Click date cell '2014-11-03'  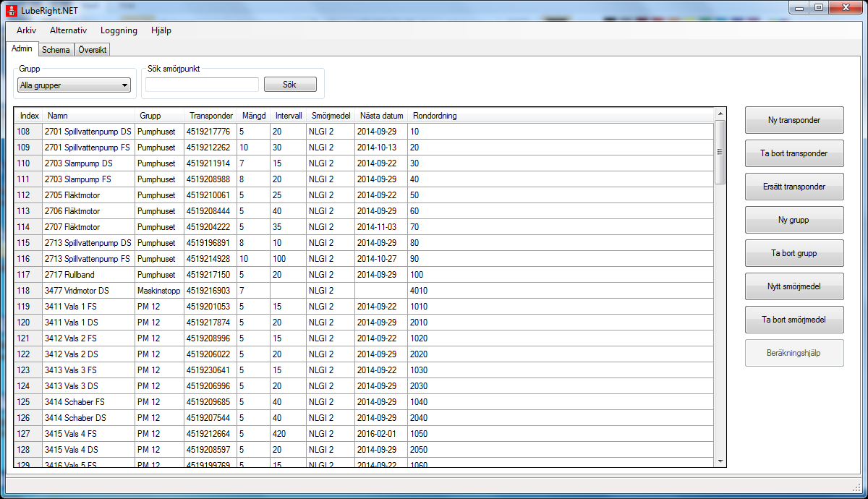click(381, 227)
